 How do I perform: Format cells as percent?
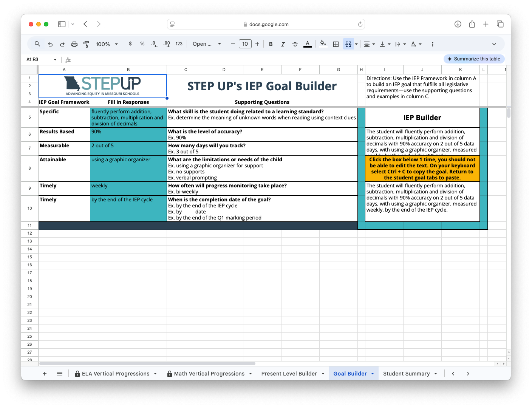pyautogui.click(x=142, y=44)
